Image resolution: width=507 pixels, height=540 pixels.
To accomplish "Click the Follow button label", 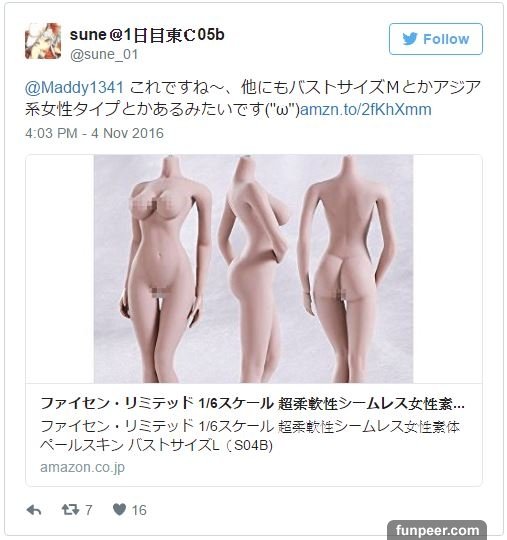I will (446, 39).
